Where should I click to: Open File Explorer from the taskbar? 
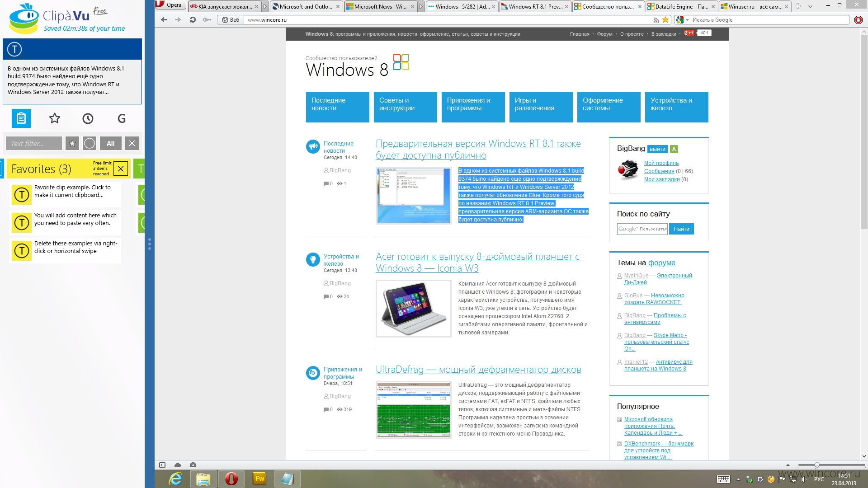(x=203, y=479)
